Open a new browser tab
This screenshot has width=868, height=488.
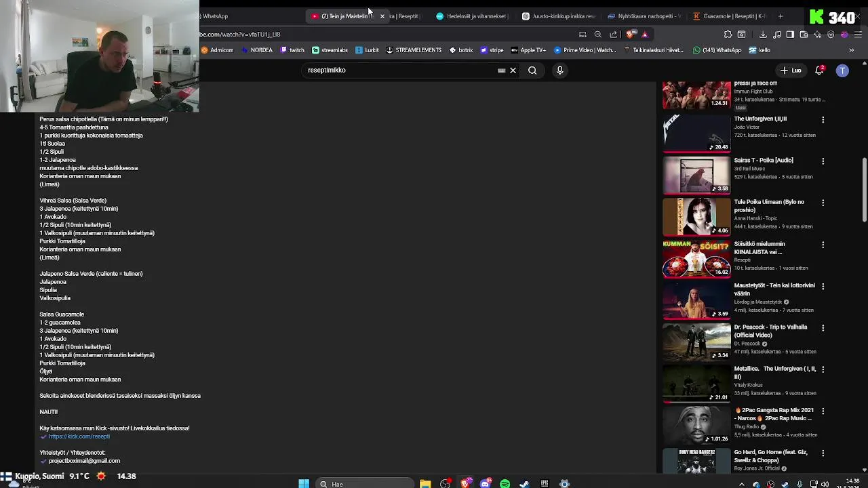point(781,16)
